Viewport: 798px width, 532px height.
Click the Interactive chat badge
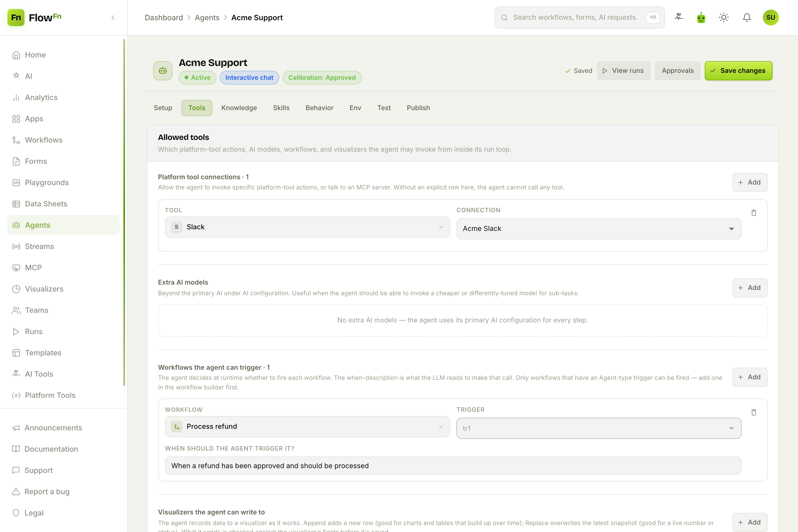(250, 78)
